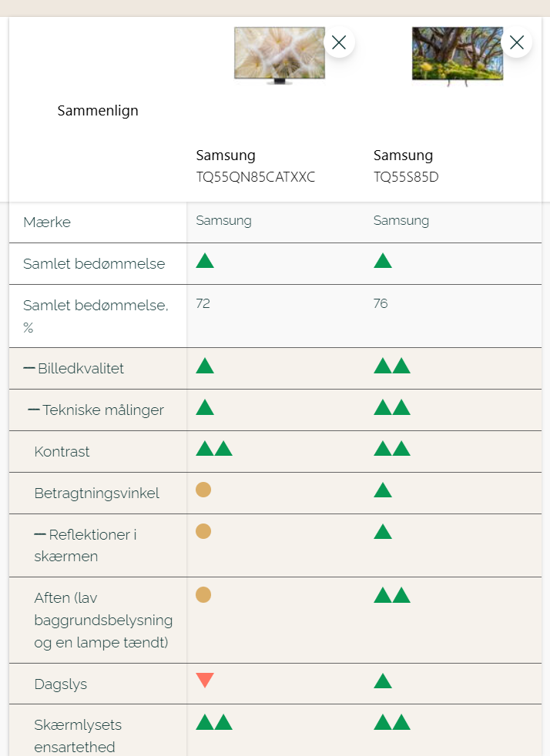Click the red Dagslys rating triangle
550x756 pixels.
(204, 680)
